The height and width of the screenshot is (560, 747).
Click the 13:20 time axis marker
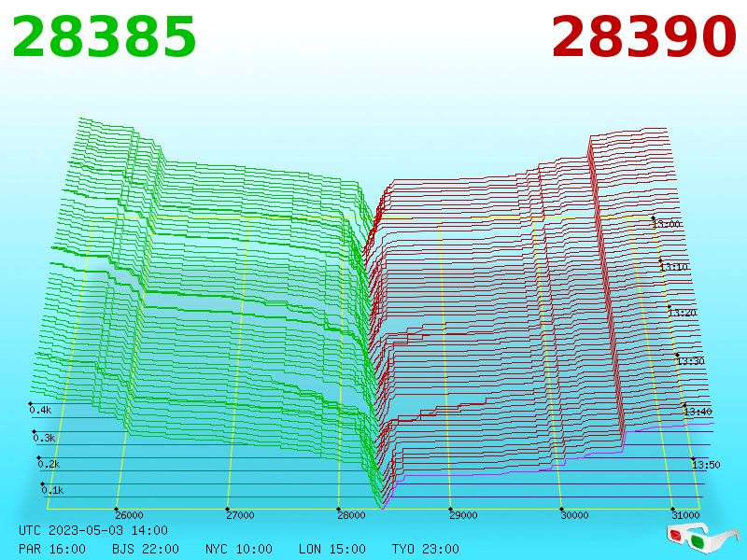tap(683, 313)
